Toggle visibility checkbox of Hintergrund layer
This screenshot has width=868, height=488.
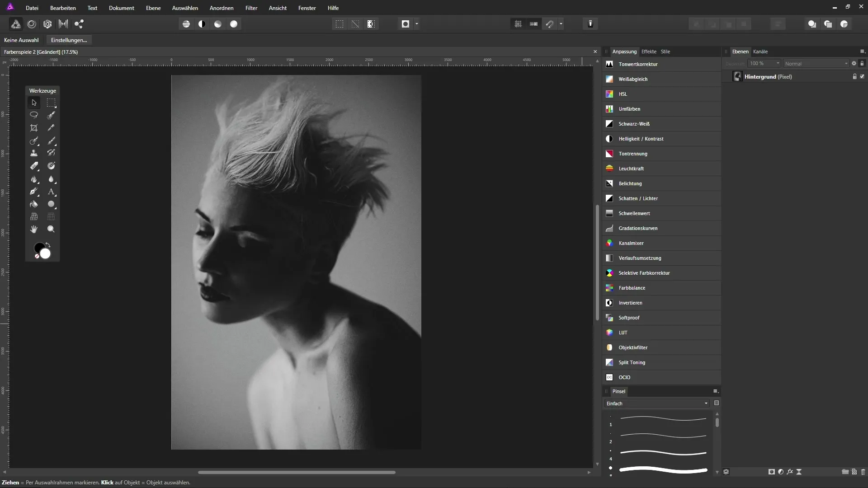click(x=862, y=77)
